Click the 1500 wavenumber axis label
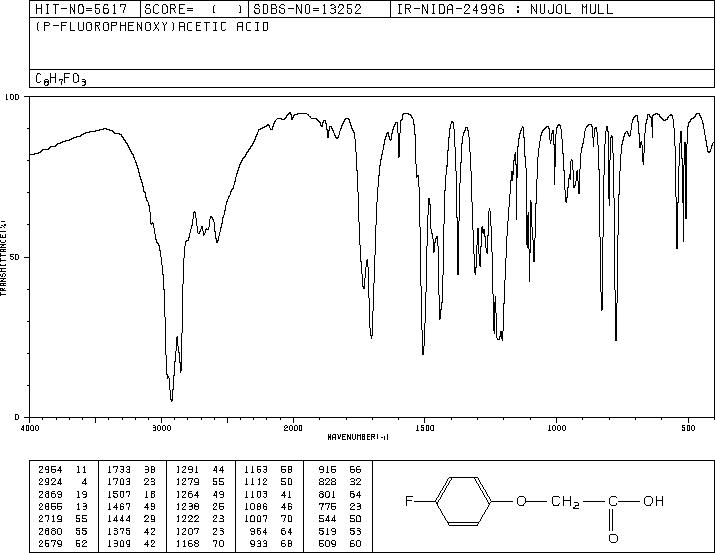The height and width of the screenshot is (553, 715). click(x=425, y=428)
